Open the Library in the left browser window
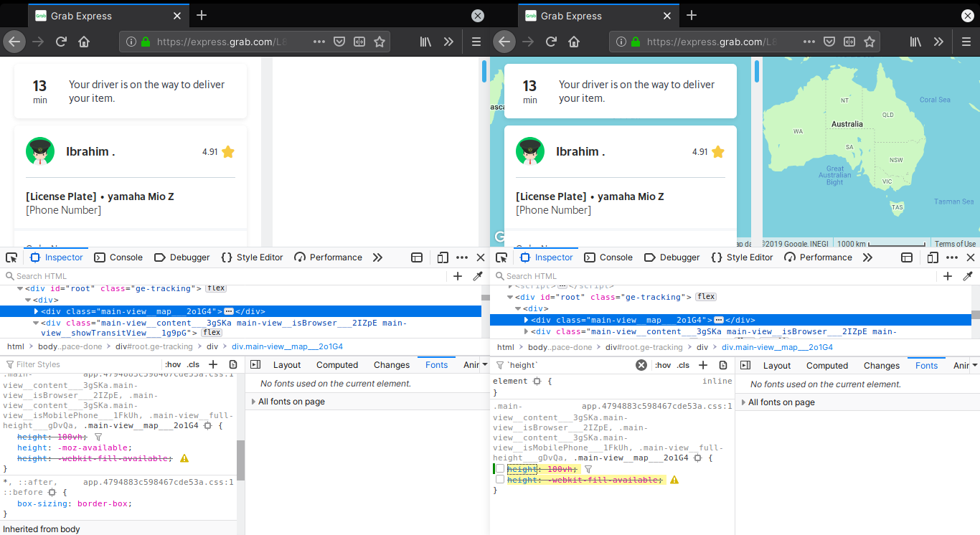Screen dimensions: 980x535 pos(426,42)
